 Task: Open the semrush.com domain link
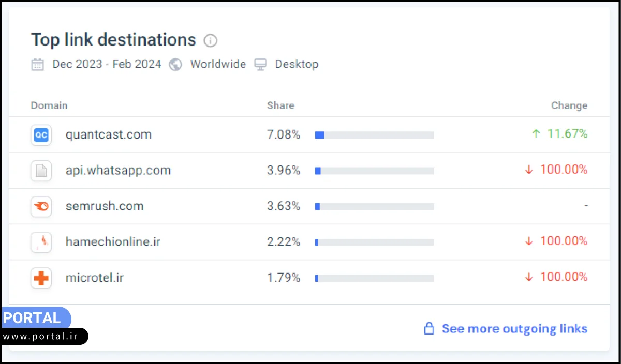pos(105,206)
